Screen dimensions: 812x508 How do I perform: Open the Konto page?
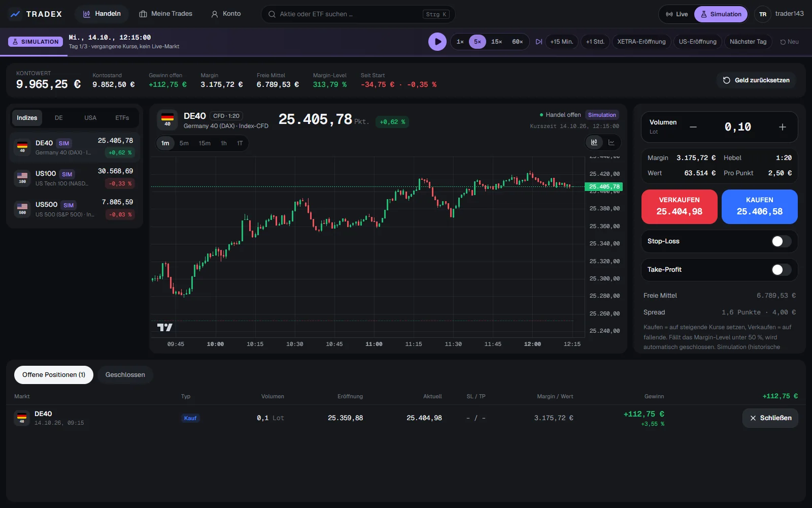coord(226,14)
